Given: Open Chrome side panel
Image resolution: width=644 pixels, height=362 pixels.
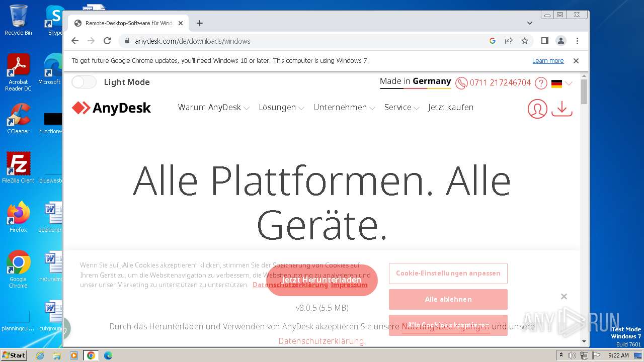Looking at the screenshot, I should tap(545, 41).
